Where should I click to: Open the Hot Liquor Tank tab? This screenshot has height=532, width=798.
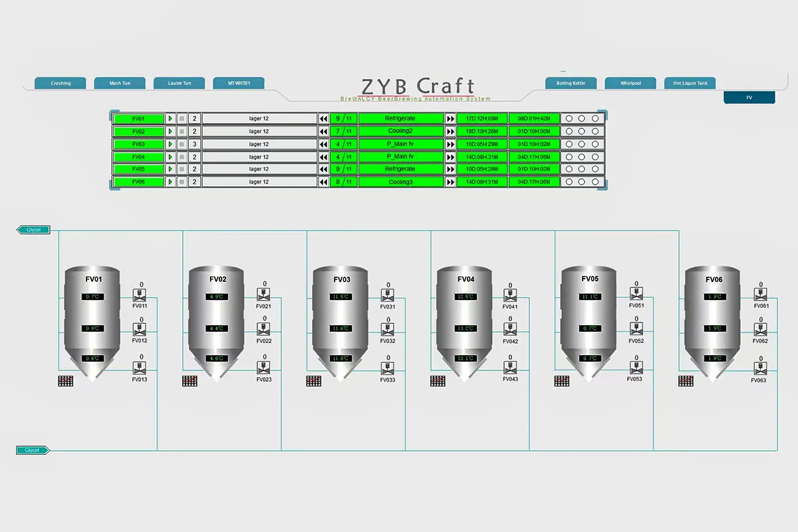690,83
